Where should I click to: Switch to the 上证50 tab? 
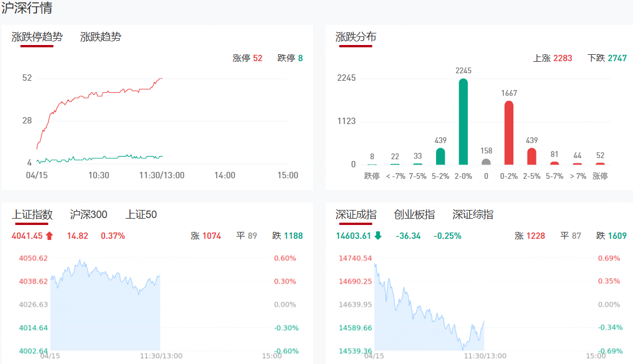point(141,215)
